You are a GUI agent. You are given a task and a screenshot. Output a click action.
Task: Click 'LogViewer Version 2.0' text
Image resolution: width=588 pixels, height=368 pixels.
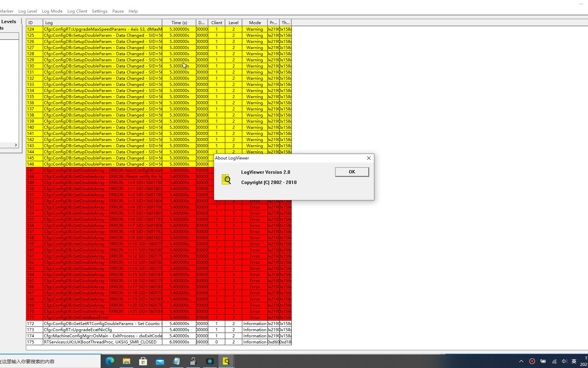pyautogui.click(x=265, y=172)
